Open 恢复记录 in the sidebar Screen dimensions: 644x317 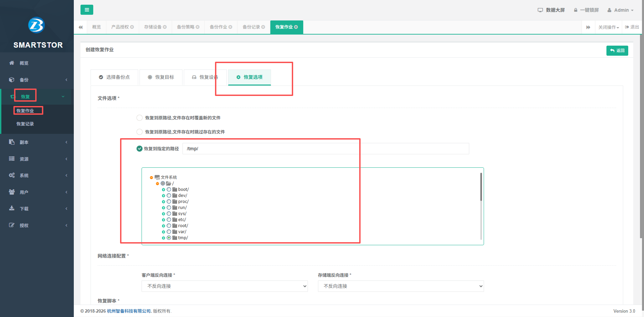[25, 124]
